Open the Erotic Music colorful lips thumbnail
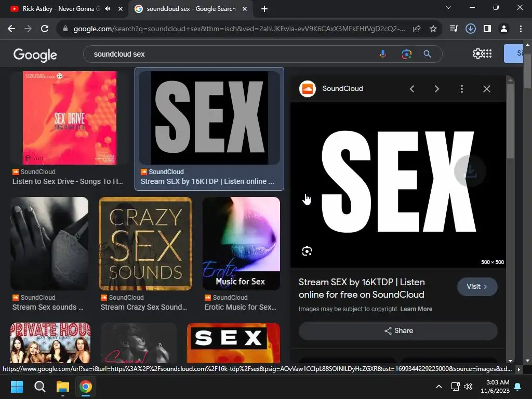532x399 pixels. pos(241,243)
